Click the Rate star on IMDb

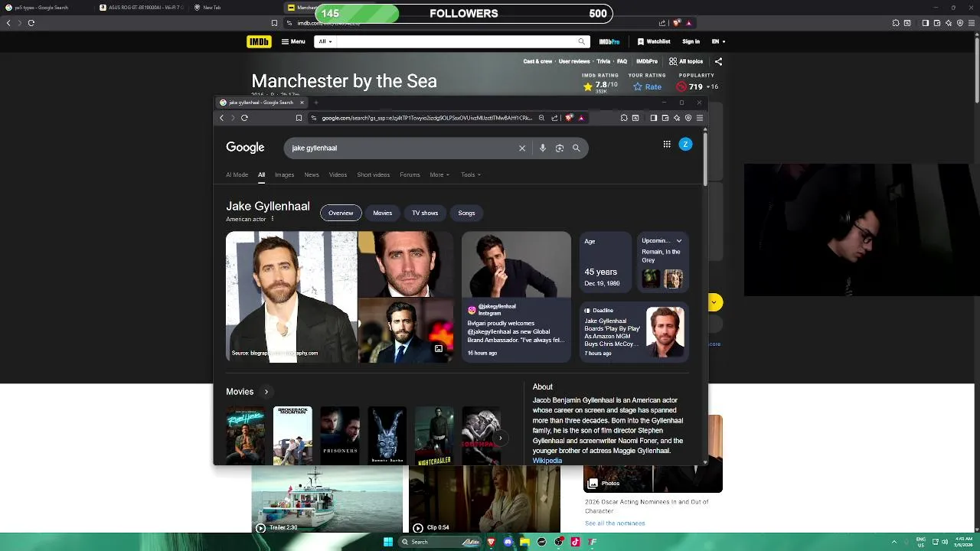click(x=648, y=86)
